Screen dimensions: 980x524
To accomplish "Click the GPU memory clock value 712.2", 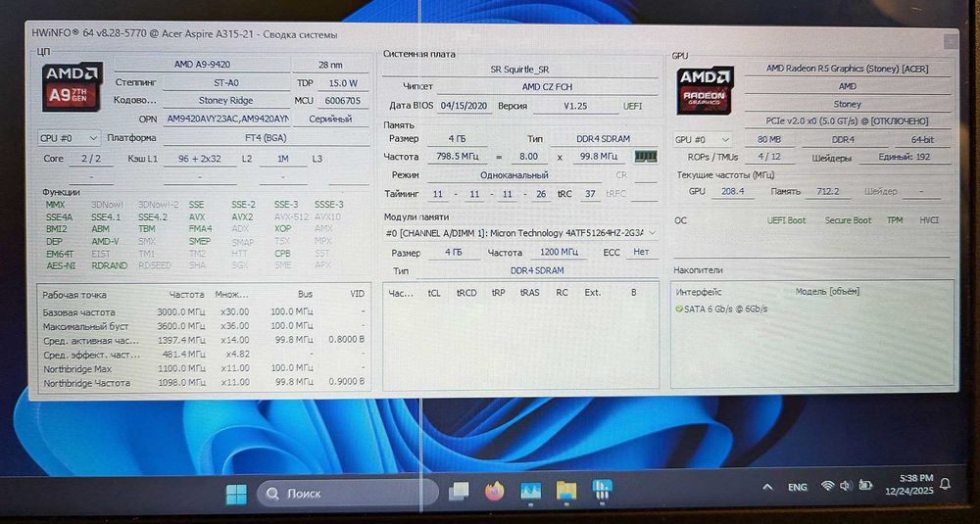I will click(x=827, y=191).
